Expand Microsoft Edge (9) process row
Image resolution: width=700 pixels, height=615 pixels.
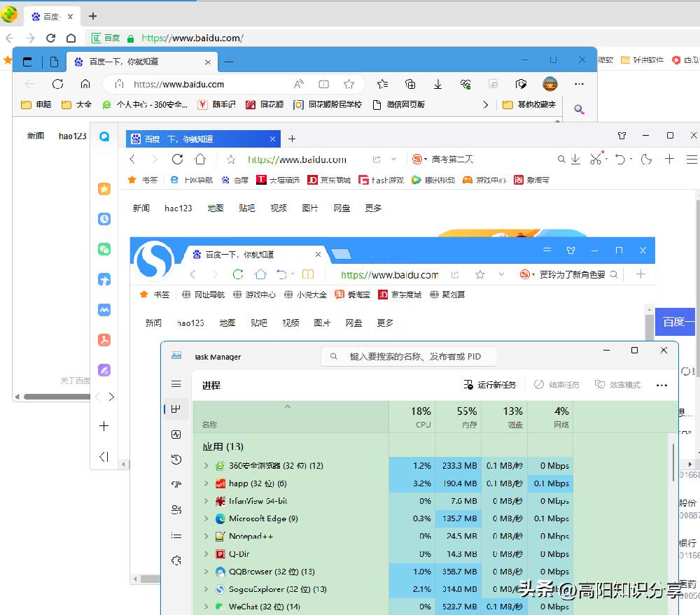click(x=206, y=518)
